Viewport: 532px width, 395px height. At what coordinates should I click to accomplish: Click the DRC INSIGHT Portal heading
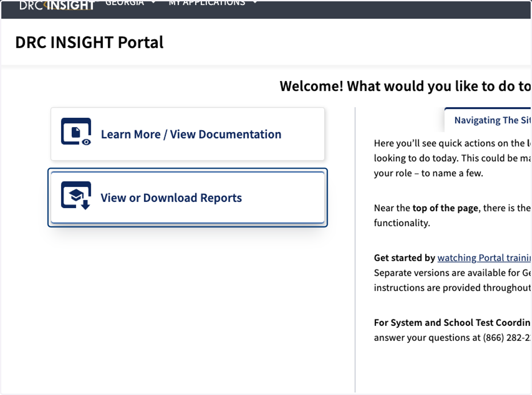90,43
